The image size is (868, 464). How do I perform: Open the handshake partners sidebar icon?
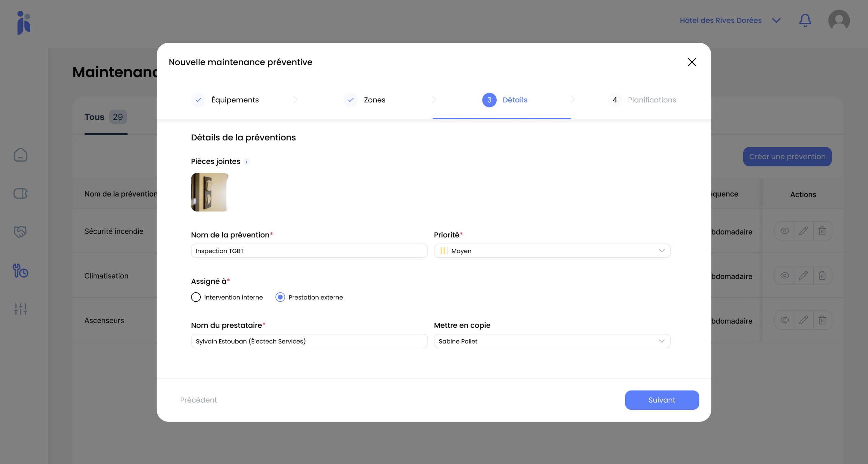(20, 232)
